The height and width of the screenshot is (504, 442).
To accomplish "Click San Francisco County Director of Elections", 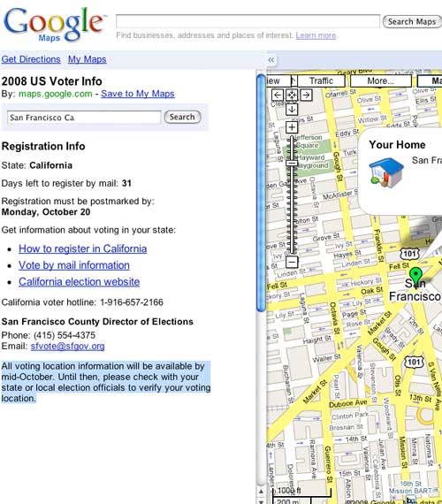I will pos(97,322).
